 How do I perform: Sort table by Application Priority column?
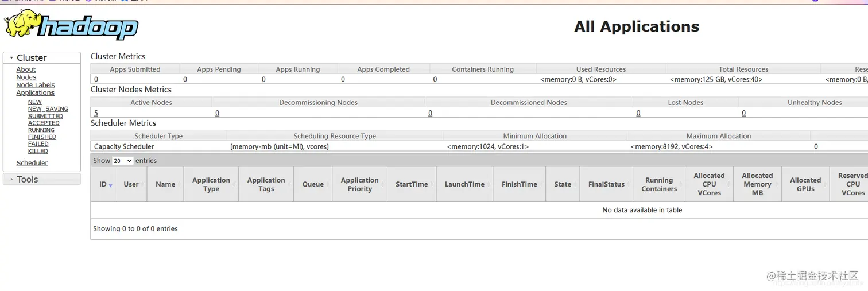click(x=360, y=184)
